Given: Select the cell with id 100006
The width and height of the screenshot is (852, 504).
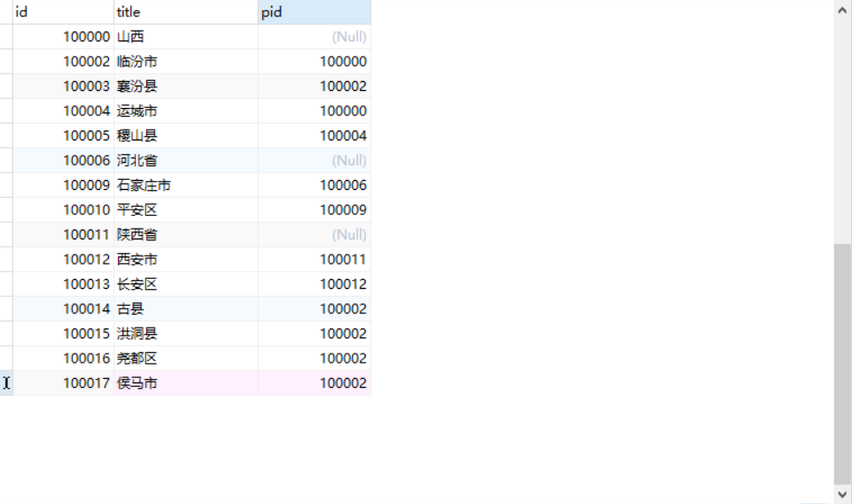Looking at the screenshot, I should tap(63, 161).
